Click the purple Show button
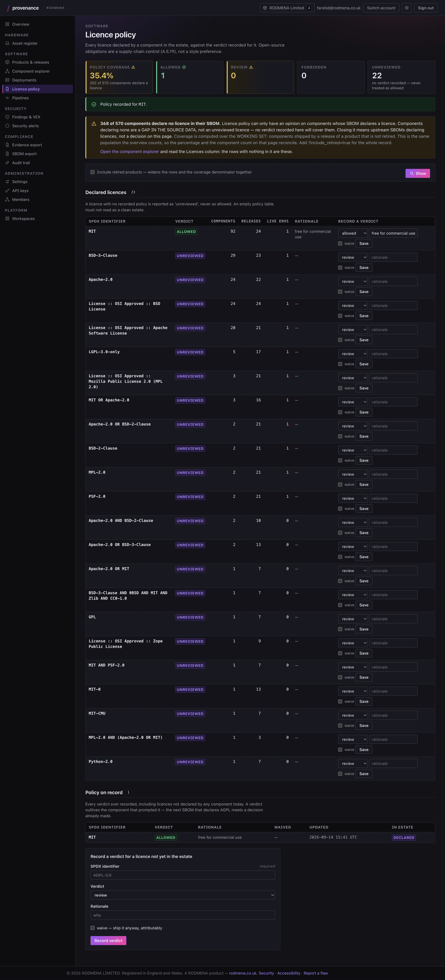 (418, 173)
